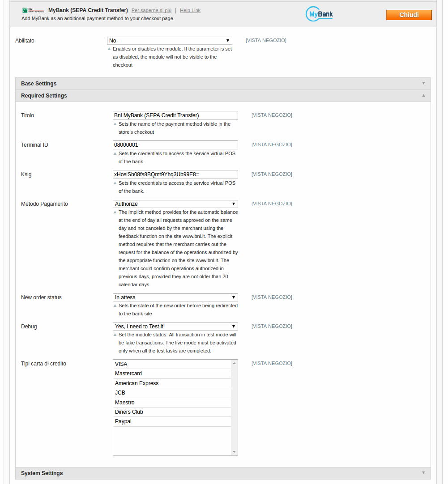Screen dimensions: 448x484
Task: Click the [VISTA NEGOZIO] text beside Metodo Pagamento
Action: [x=272, y=204]
